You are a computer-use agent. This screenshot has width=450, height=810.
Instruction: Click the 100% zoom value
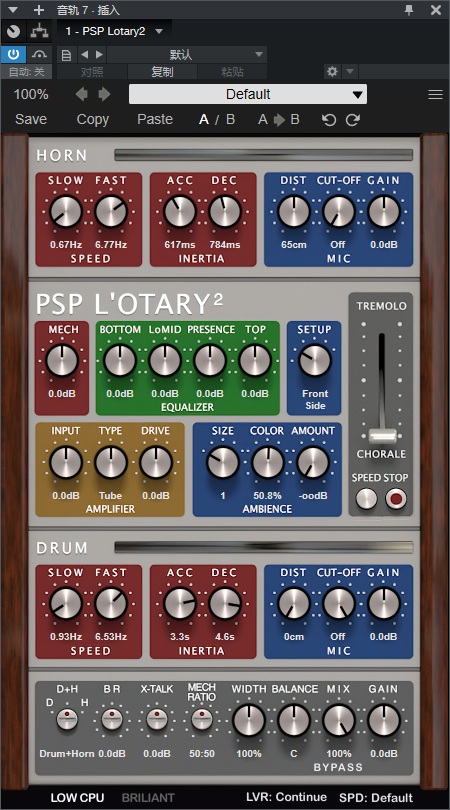pos(31,95)
